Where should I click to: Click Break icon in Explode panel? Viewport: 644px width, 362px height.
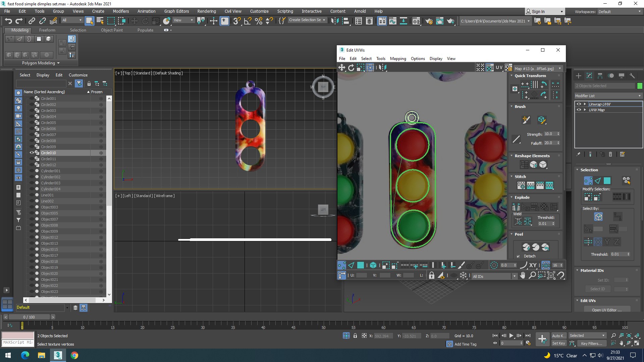[516, 207]
